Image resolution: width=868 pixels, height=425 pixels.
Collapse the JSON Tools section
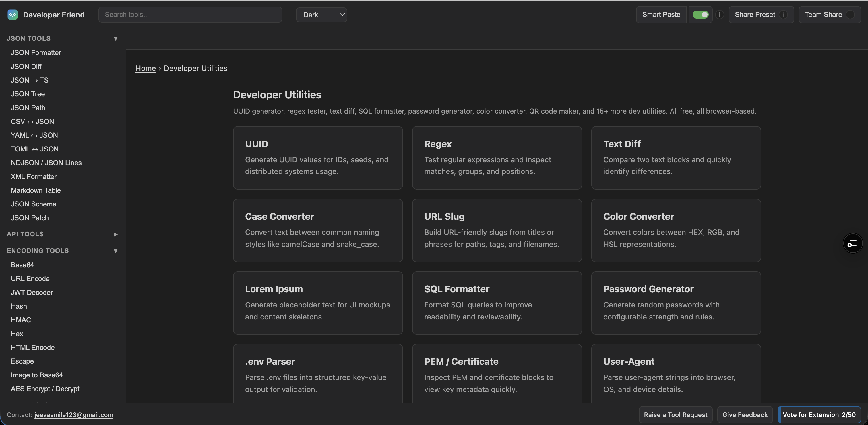(x=116, y=38)
